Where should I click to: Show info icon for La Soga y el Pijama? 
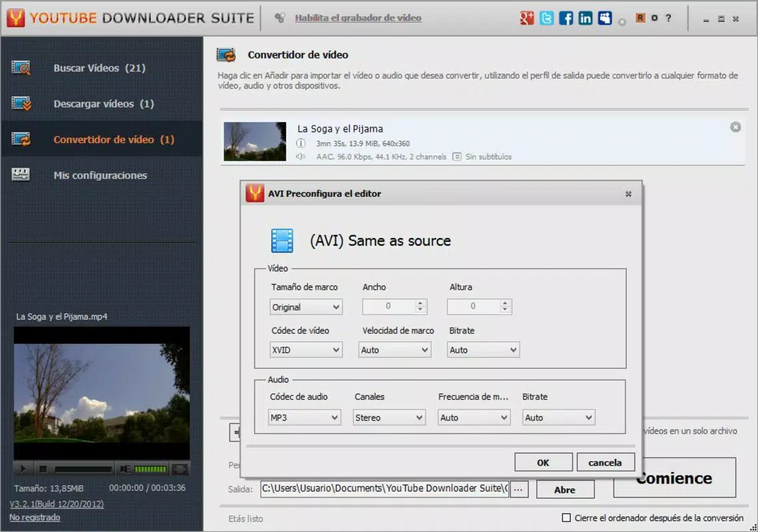tap(301, 143)
